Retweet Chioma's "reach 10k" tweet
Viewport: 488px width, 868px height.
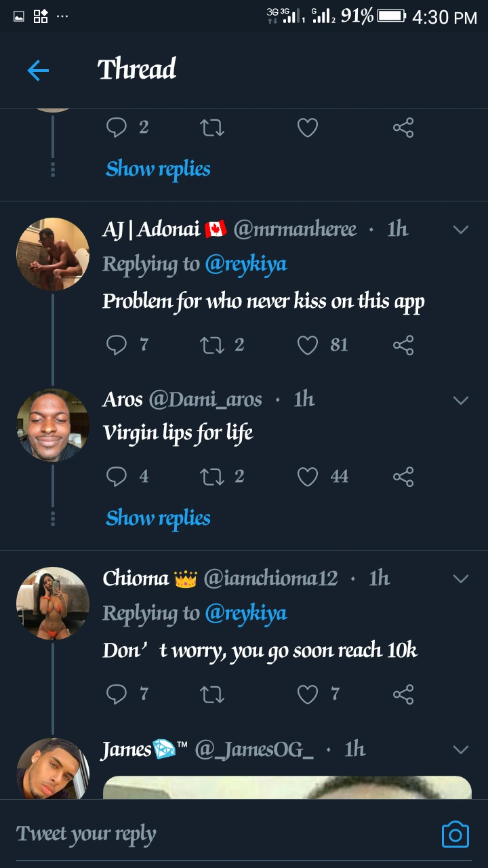pyautogui.click(x=212, y=694)
